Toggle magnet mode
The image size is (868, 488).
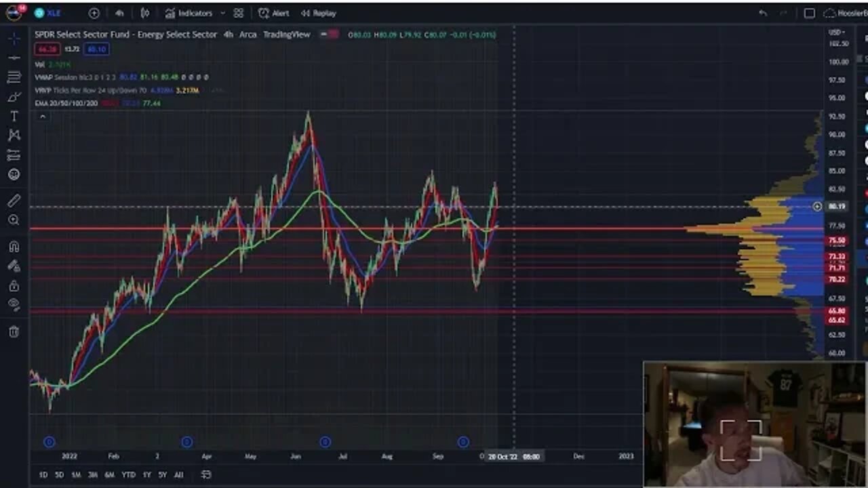point(14,247)
